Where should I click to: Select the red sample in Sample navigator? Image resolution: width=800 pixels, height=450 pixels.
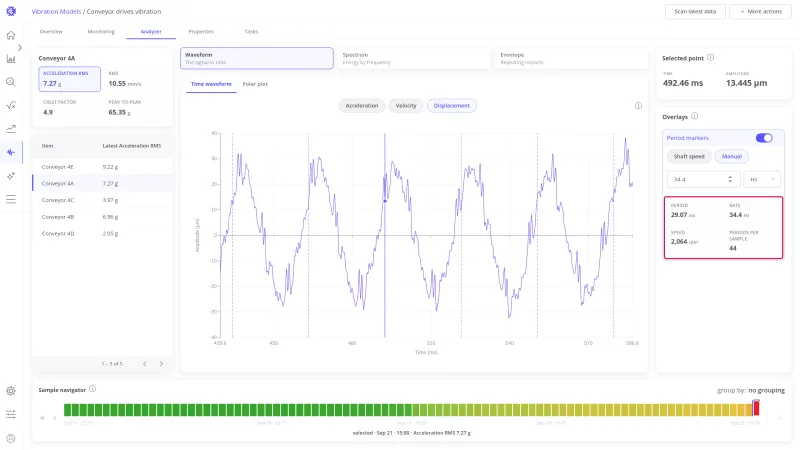click(756, 409)
